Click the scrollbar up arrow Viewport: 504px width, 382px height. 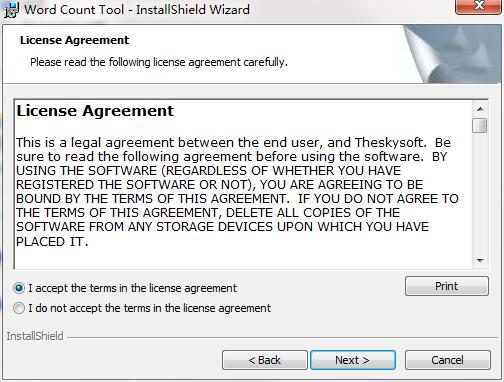pyautogui.click(x=480, y=109)
